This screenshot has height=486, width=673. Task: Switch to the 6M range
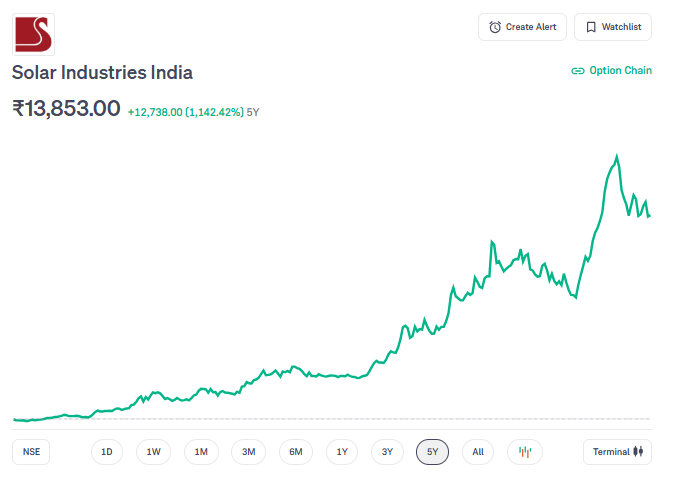pyautogui.click(x=296, y=452)
